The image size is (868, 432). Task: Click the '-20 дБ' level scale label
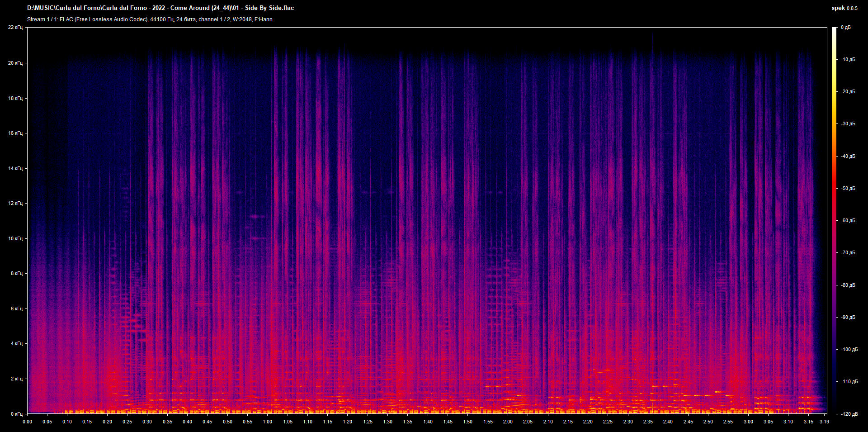click(848, 92)
